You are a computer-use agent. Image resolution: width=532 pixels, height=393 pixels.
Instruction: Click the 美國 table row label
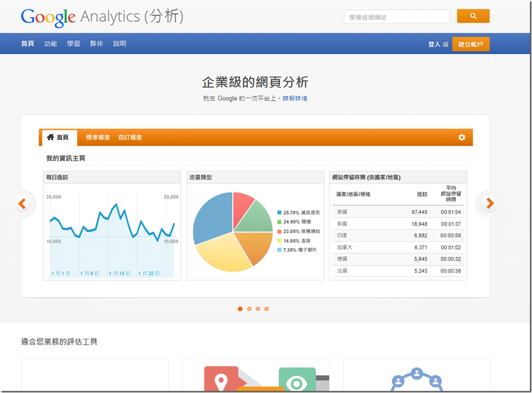[342, 212]
